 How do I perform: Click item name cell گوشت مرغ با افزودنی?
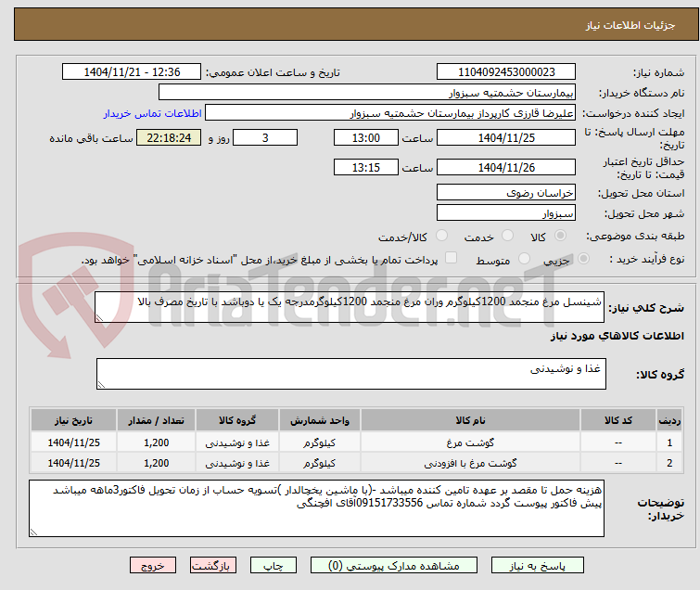[x=470, y=463]
